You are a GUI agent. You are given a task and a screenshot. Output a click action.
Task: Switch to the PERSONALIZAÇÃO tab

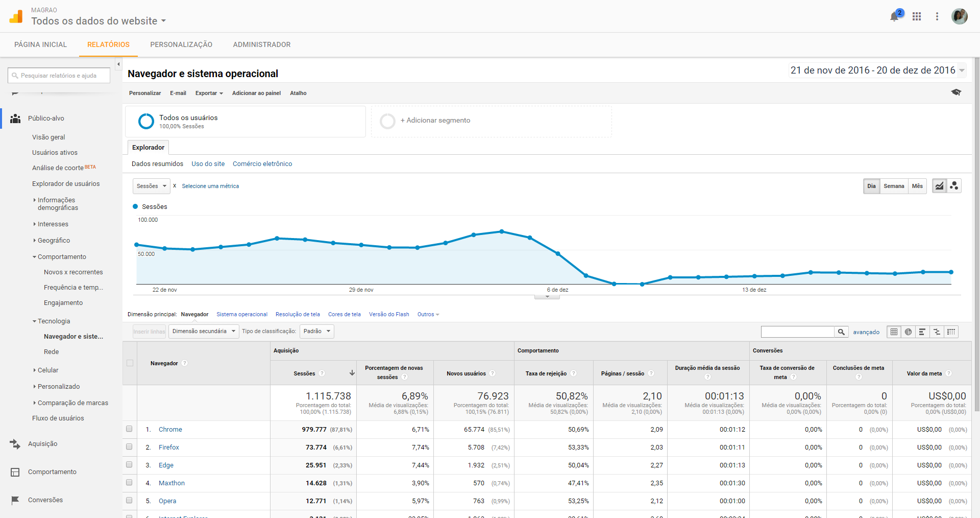[181, 45]
